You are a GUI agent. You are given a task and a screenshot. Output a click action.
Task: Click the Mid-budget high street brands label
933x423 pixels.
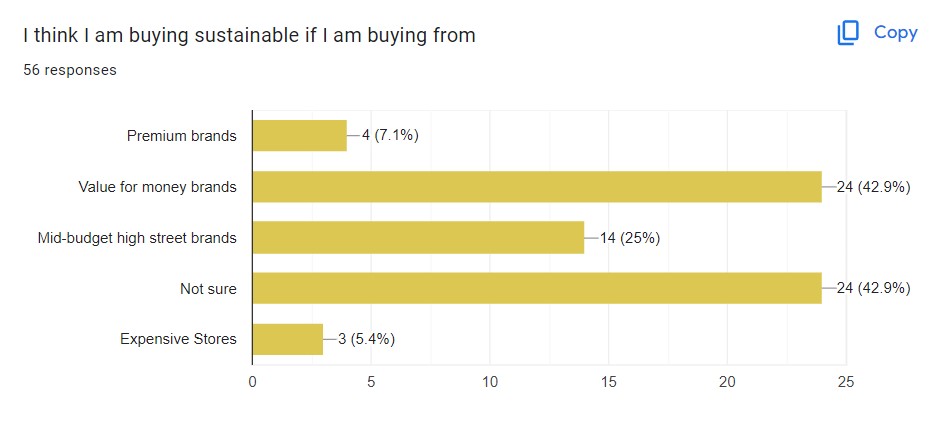point(137,238)
